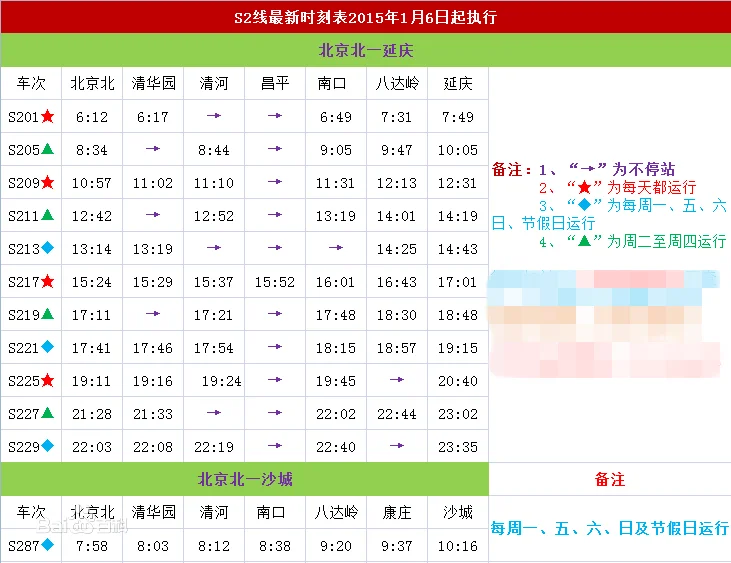Image resolution: width=731 pixels, height=563 pixels.
Task: Click the red star beside S209
Action: point(48,182)
